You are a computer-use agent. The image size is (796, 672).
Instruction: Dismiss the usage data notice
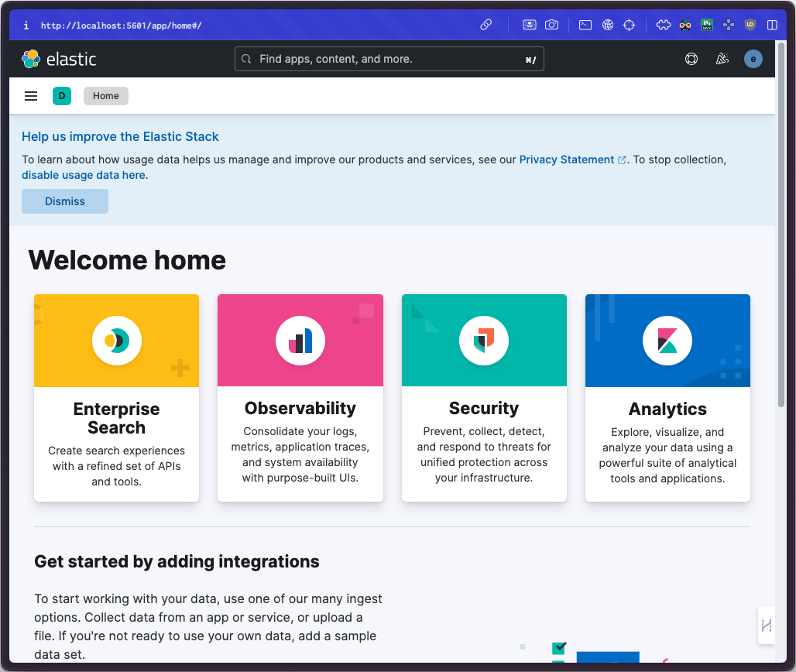[65, 201]
